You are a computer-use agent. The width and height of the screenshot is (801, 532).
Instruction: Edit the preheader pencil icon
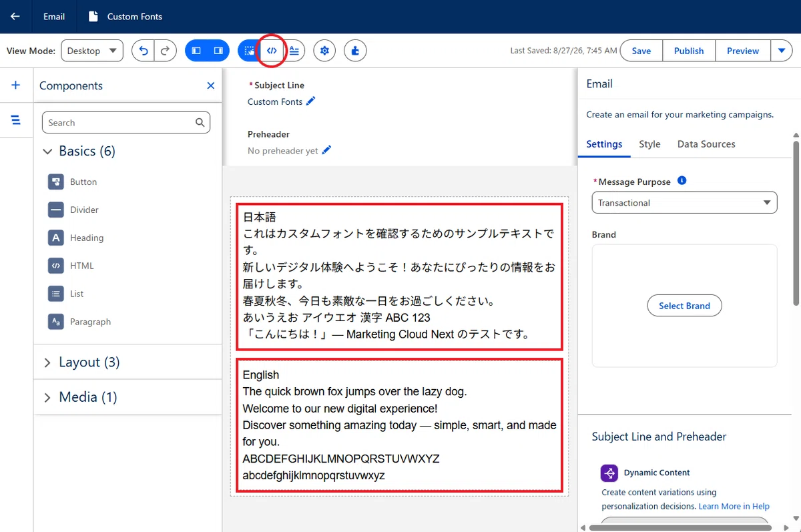click(x=326, y=151)
